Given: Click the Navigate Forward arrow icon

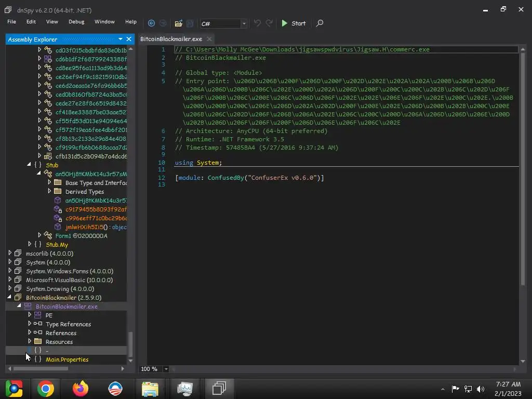Looking at the screenshot, I should tap(163, 23).
